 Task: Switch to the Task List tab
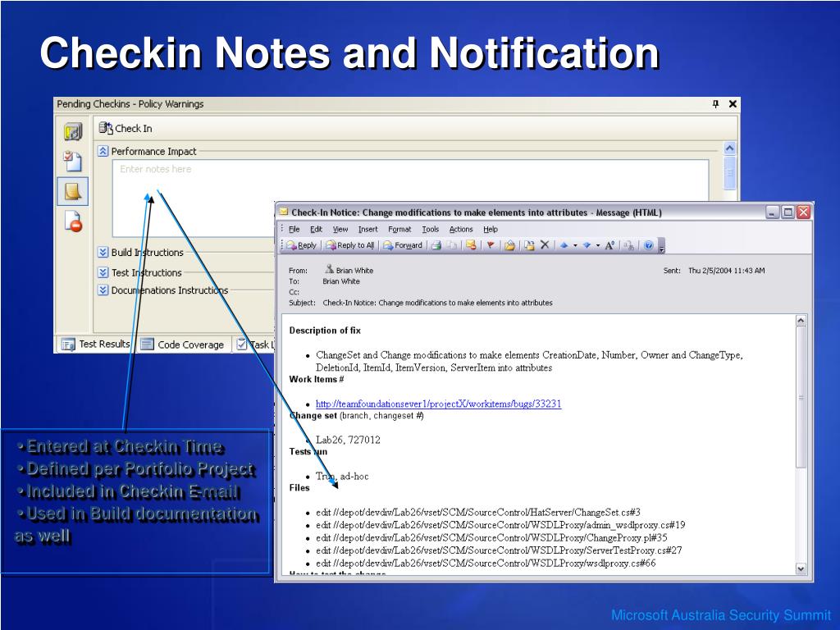click(x=254, y=345)
